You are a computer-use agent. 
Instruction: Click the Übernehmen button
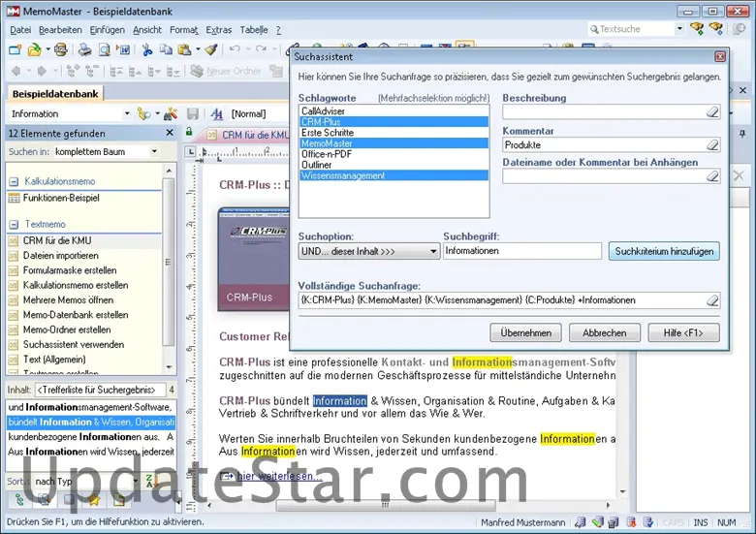click(525, 332)
